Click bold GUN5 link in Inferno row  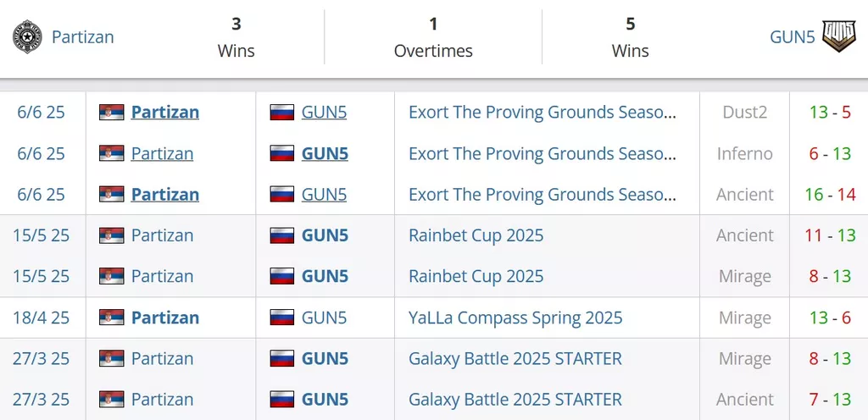pyautogui.click(x=325, y=153)
